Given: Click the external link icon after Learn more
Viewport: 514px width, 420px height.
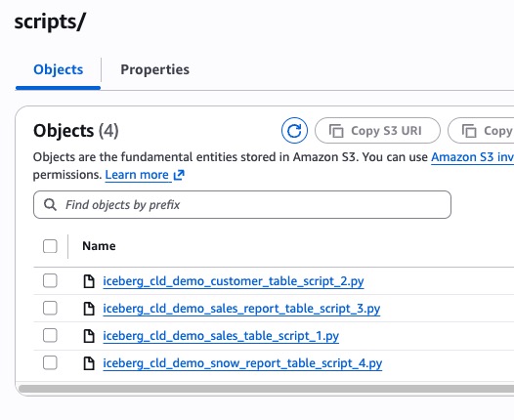Looking at the screenshot, I should [x=179, y=175].
